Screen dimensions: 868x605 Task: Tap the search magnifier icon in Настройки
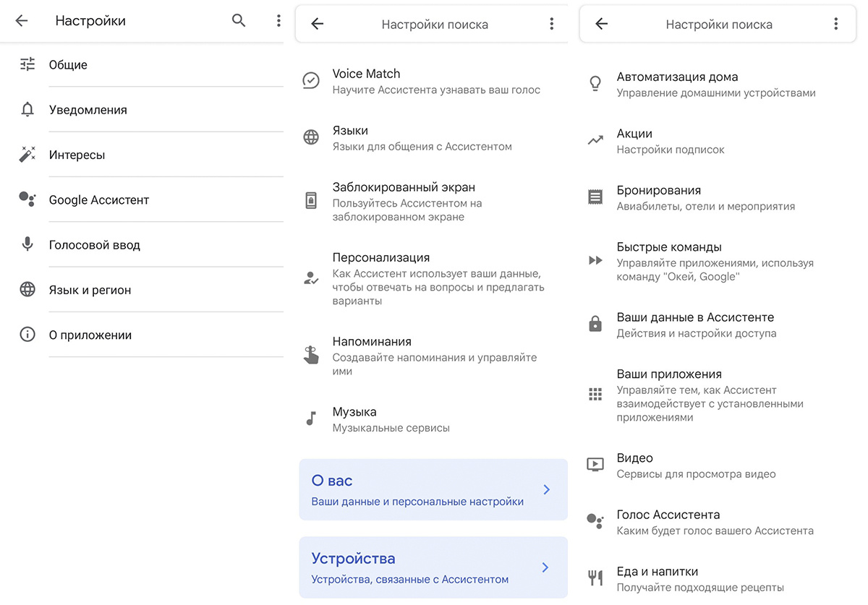(x=239, y=21)
